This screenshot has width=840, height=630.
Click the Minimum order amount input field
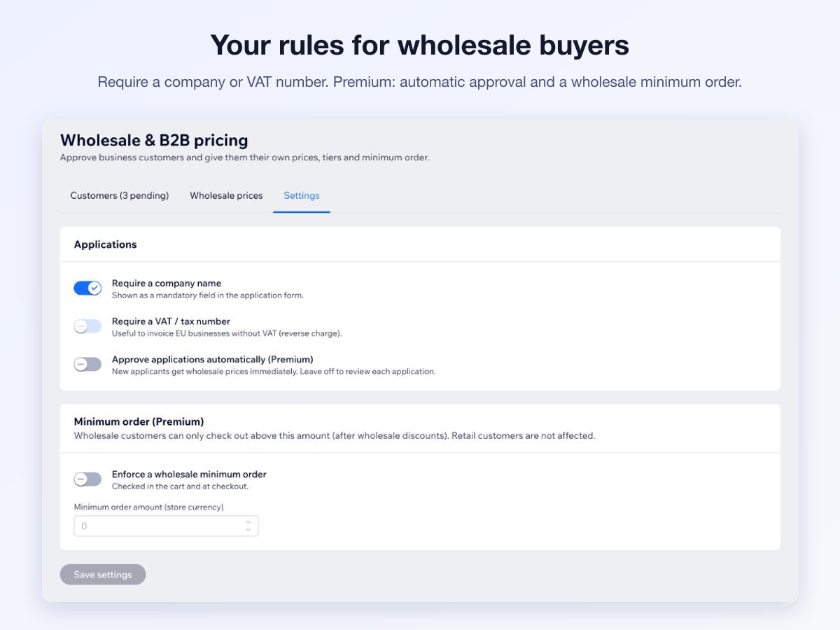coord(166,526)
